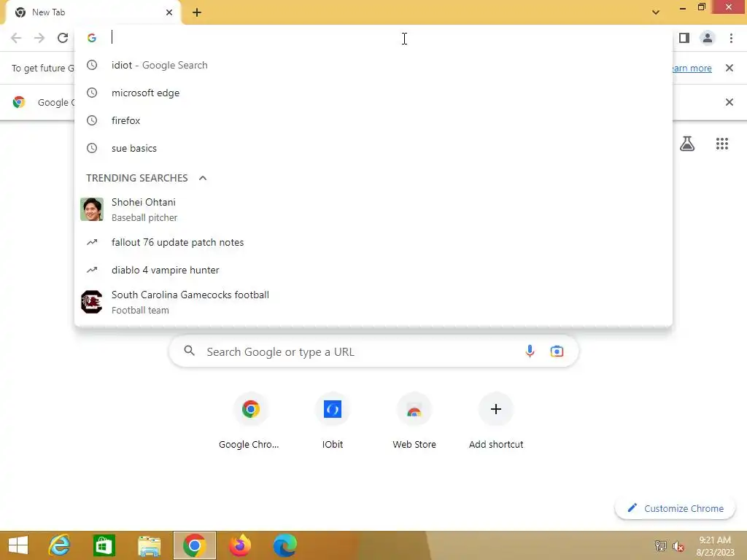Click the 'Search Google or type a URL' box
The height and width of the screenshot is (560, 747).
coord(373,351)
